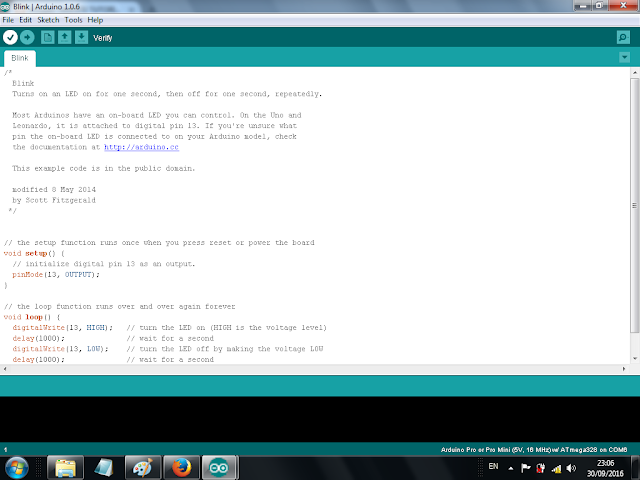Launch Firefox from the taskbar

181,467
